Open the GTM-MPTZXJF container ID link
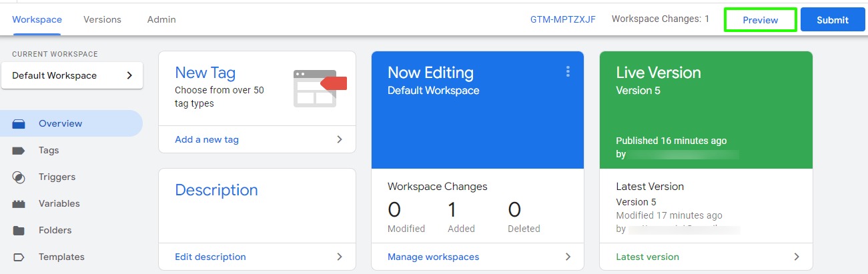Viewport: 868px width, 274px height. [564, 19]
